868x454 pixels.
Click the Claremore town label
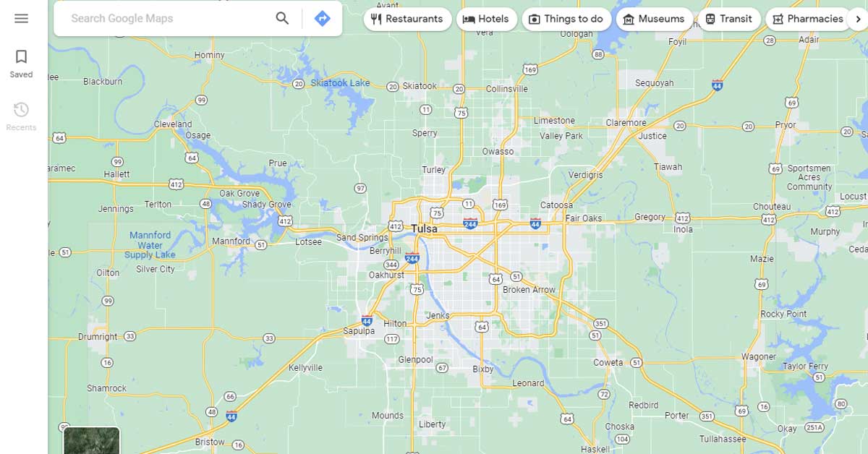[x=626, y=123]
